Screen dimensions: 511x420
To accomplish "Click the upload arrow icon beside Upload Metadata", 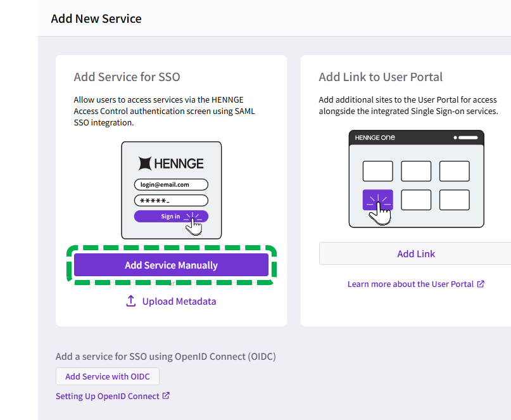I will coord(131,302).
